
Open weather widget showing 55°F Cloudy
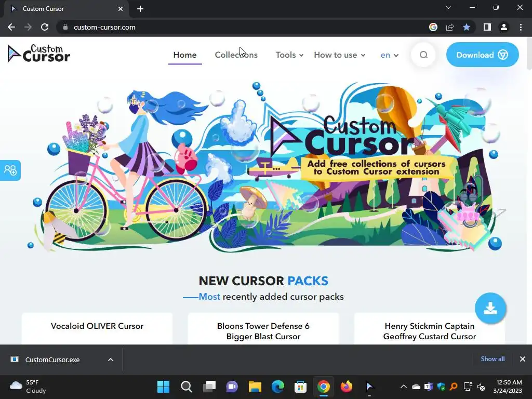click(x=28, y=387)
